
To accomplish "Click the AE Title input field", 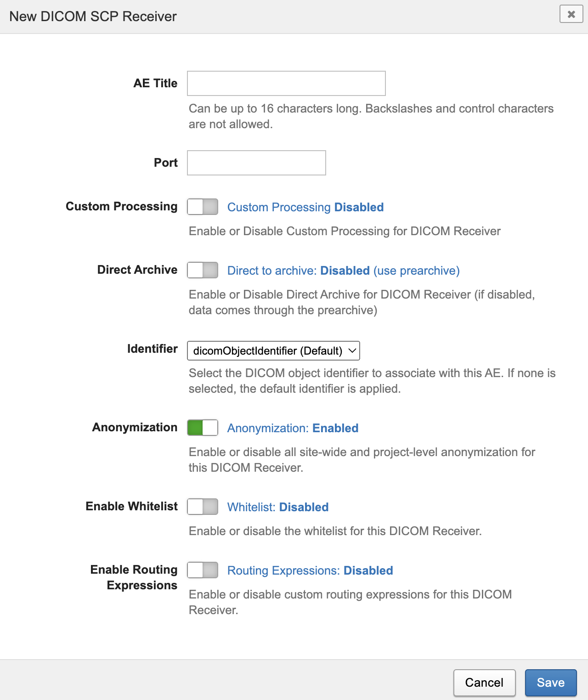I will pyautogui.click(x=286, y=84).
